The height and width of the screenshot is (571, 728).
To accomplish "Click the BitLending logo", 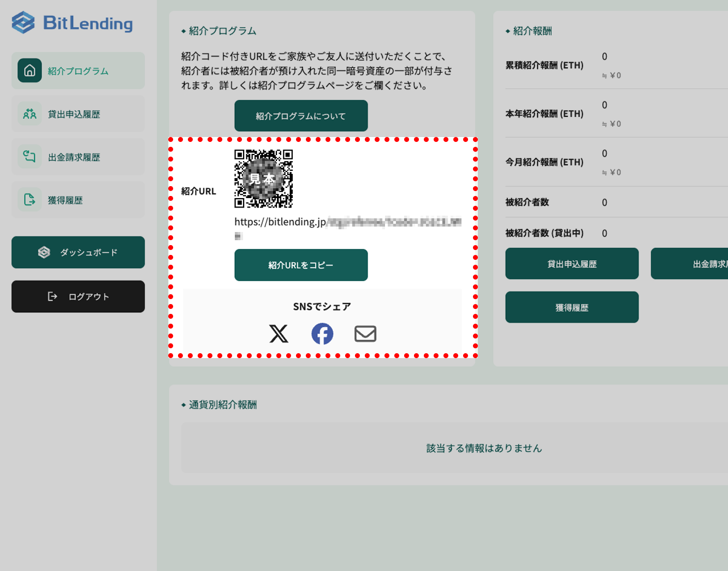I will pos(72,22).
